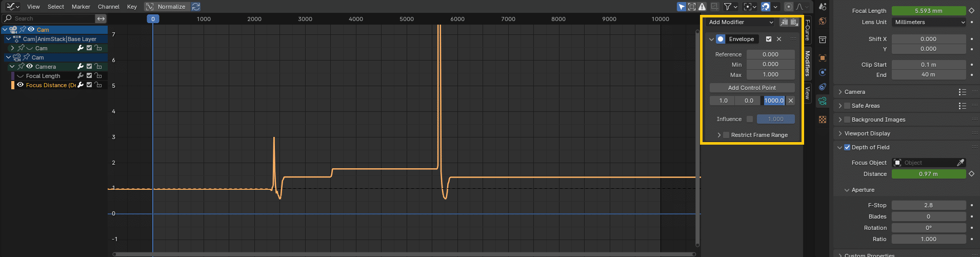Click the Add Control Point button
This screenshot has height=257, width=980.
pyautogui.click(x=752, y=88)
